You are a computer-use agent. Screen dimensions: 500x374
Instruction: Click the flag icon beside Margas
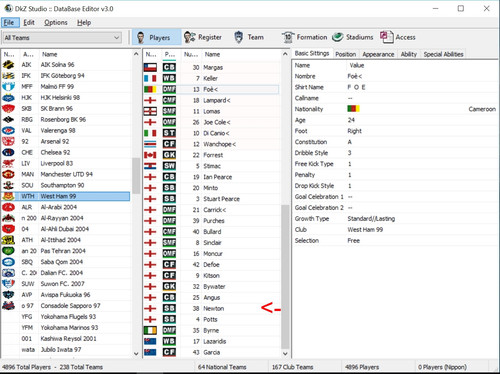tap(150, 67)
